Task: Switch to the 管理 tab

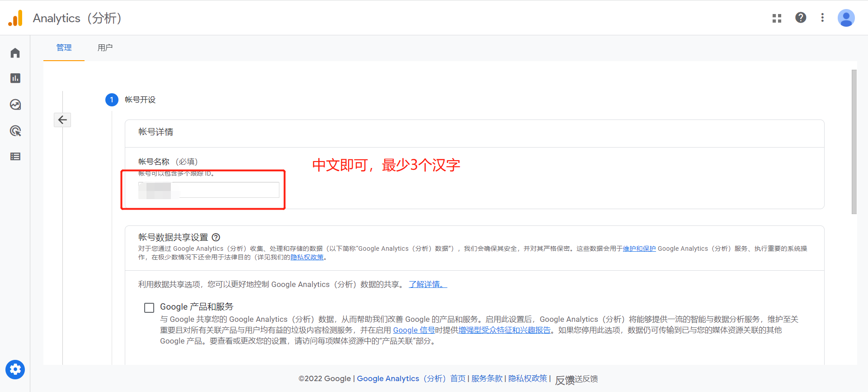Action: pos(64,48)
